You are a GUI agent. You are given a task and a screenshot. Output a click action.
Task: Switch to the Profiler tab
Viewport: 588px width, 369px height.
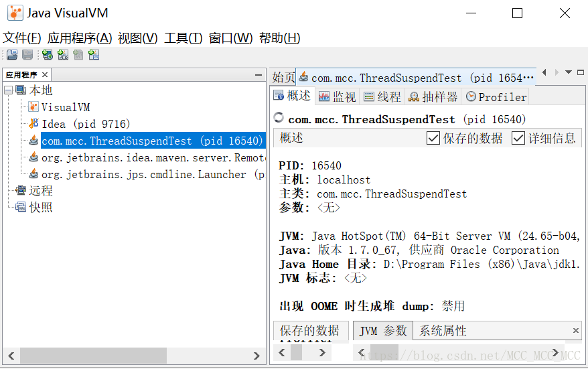click(496, 96)
